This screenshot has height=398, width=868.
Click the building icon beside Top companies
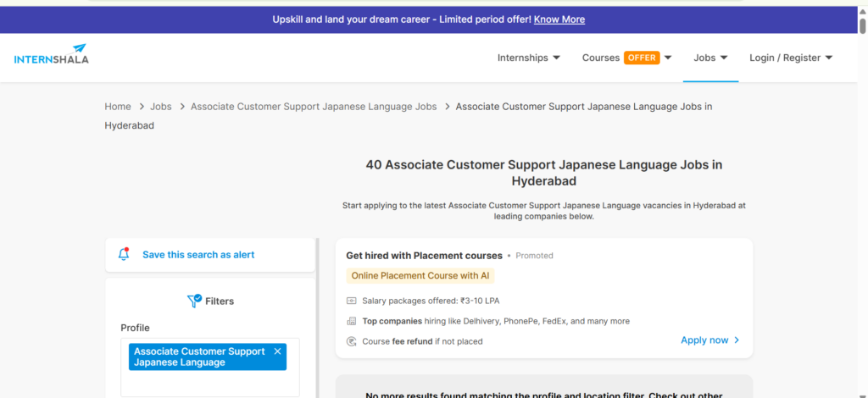tap(351, 321)
